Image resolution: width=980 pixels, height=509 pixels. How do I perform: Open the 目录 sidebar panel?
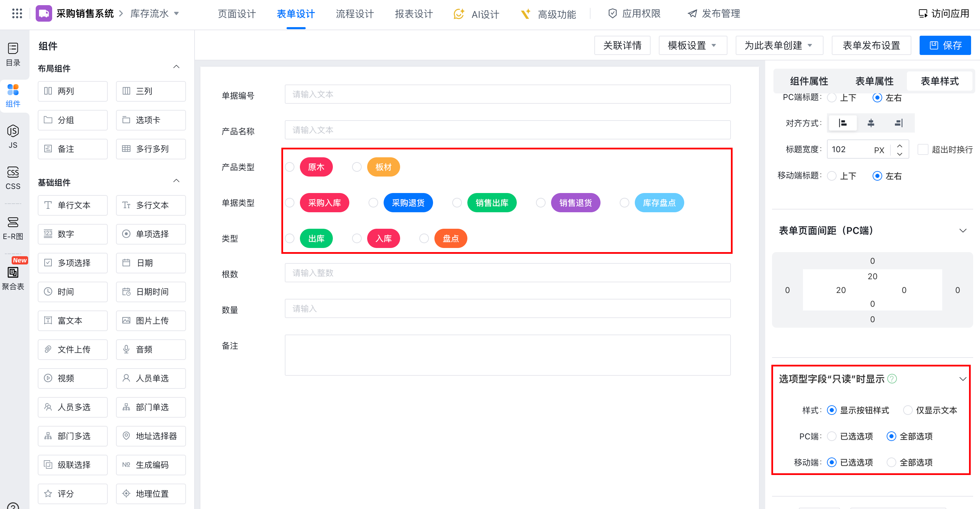(x=13, y=54)
